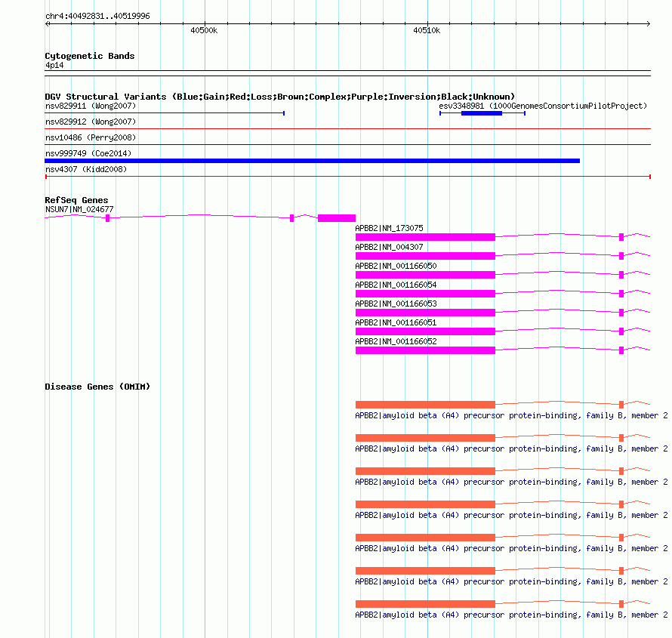Select the 40500k ruler position label
The image size is (672, 638).
tap(204, 30)
